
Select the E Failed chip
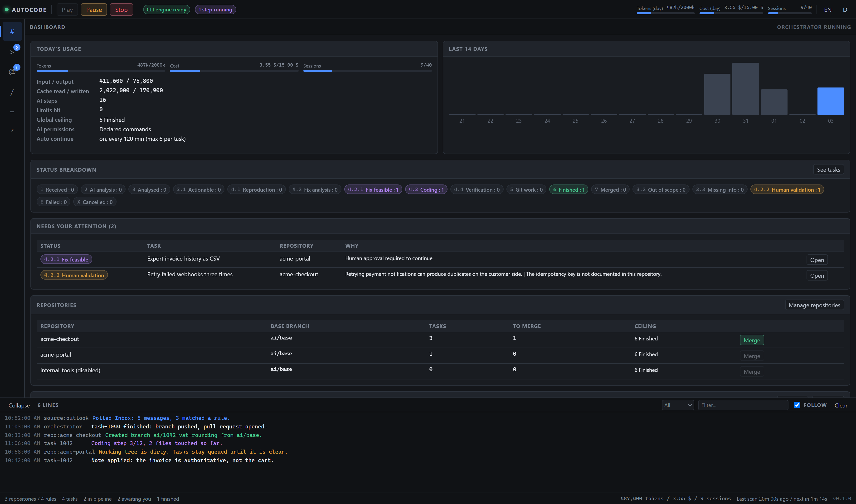point(53,202)
